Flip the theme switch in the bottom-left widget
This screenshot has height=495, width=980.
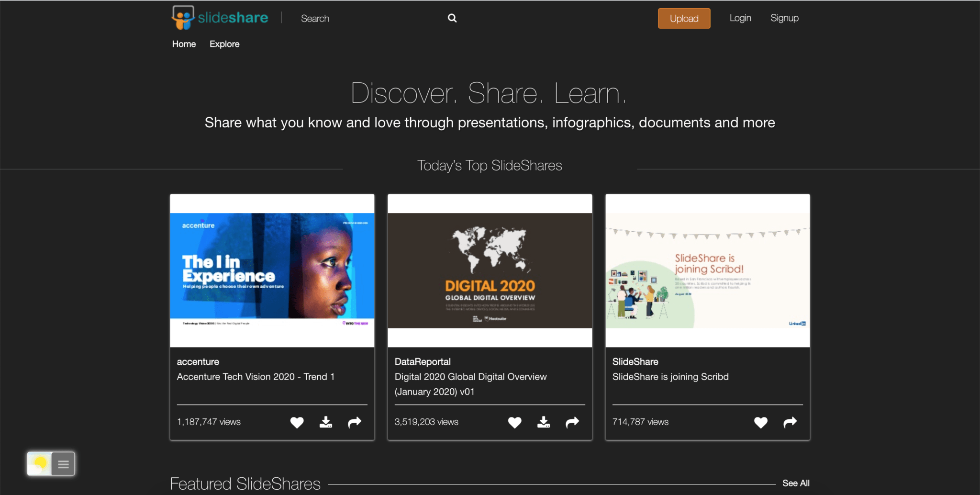(40, 463)
